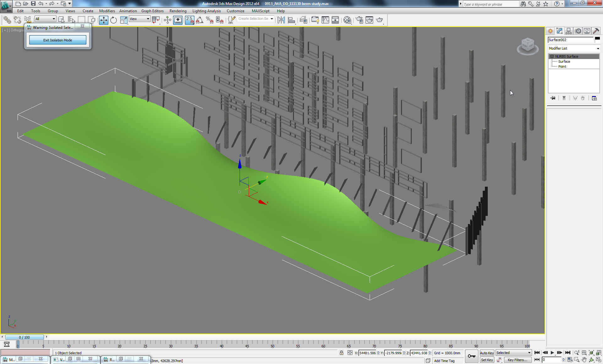Toggle Angle Snap

(200, 20)
